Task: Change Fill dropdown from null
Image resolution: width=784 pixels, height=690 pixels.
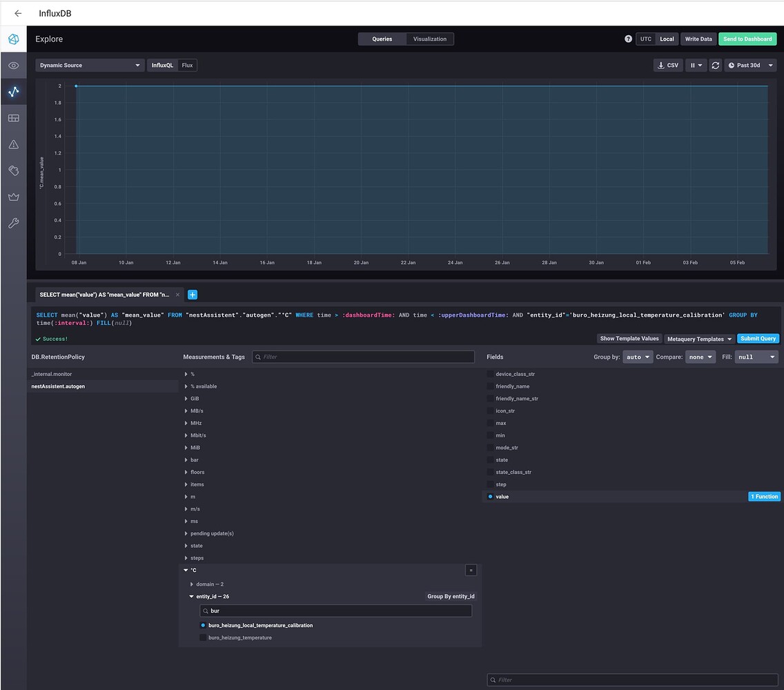Action: [x=756, y=357]
